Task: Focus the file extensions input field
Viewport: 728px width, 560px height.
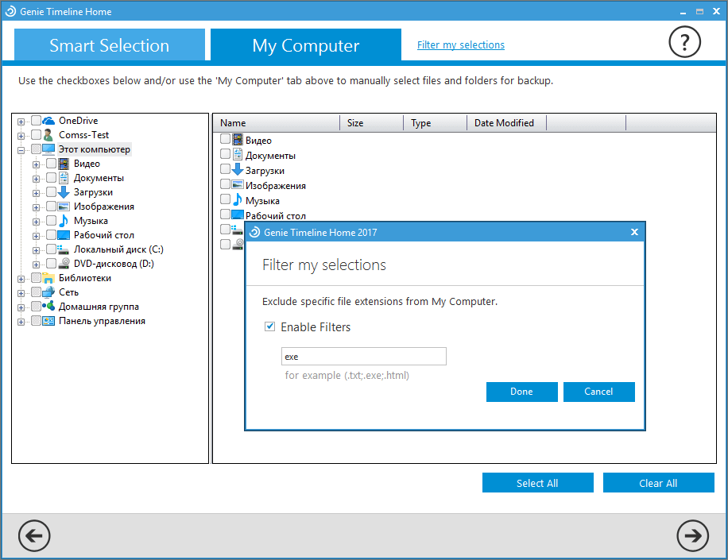Action: click(363, 357)
